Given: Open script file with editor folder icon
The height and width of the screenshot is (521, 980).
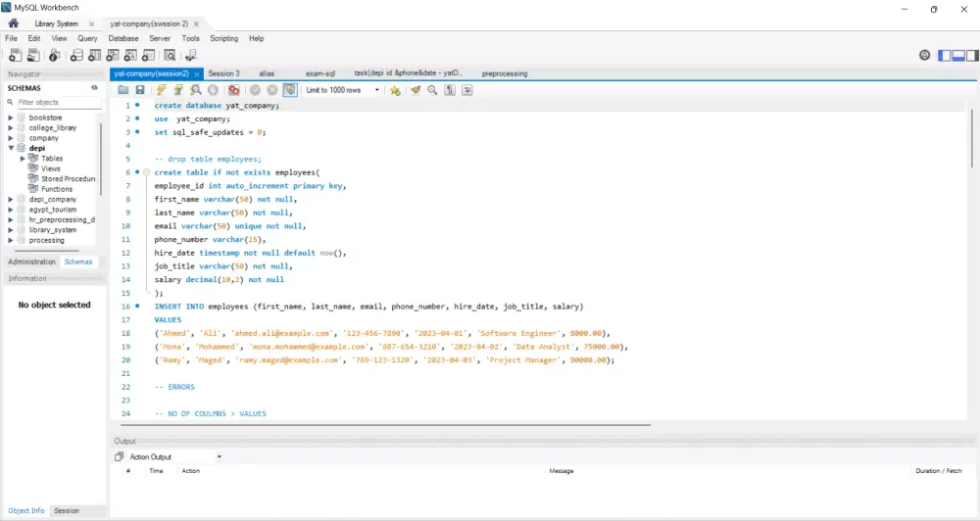Looking at the screenshot, I should coord(123,90).
